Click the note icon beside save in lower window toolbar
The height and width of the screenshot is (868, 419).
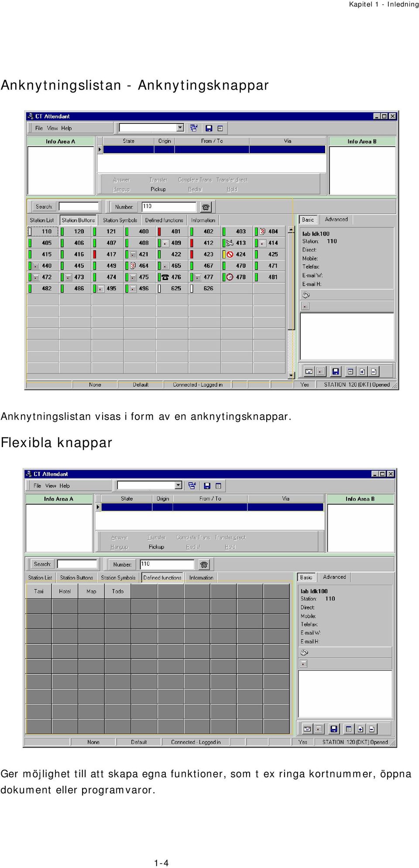point(218,486)
